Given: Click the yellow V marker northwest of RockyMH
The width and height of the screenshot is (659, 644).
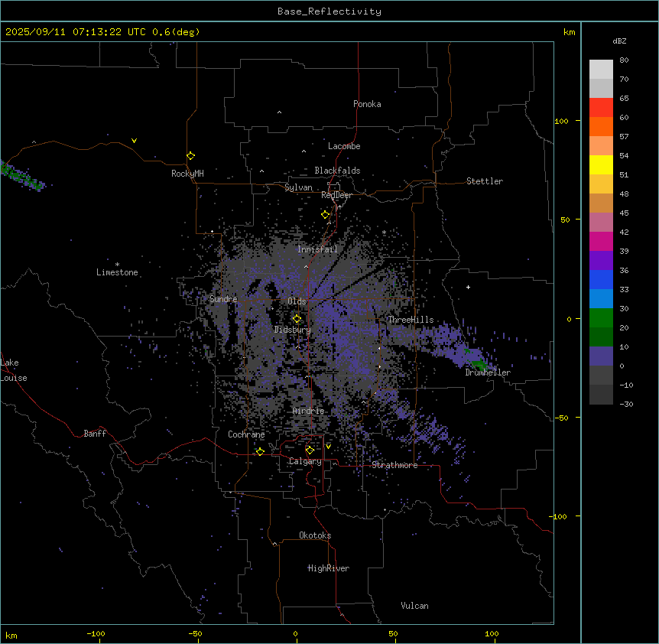Looking at the screenshot, I should (x=134, y=141).
